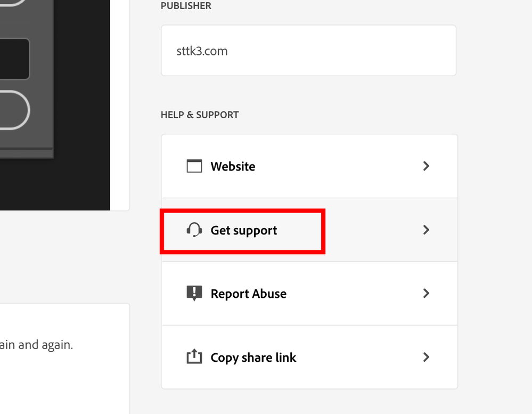Click the Report Abuse exclamation icon
This screenshot has height=414, width=532.
pyautogui.click(x=194, y=294)
